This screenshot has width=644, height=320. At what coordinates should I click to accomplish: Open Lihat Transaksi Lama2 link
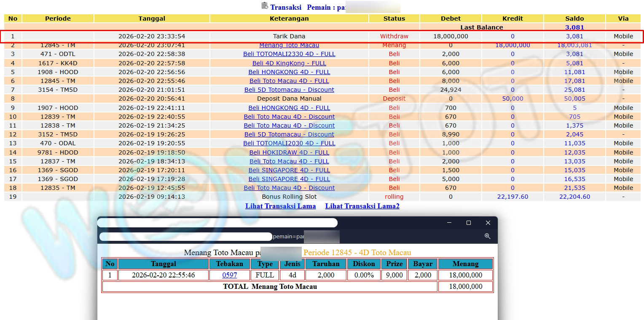362,206
